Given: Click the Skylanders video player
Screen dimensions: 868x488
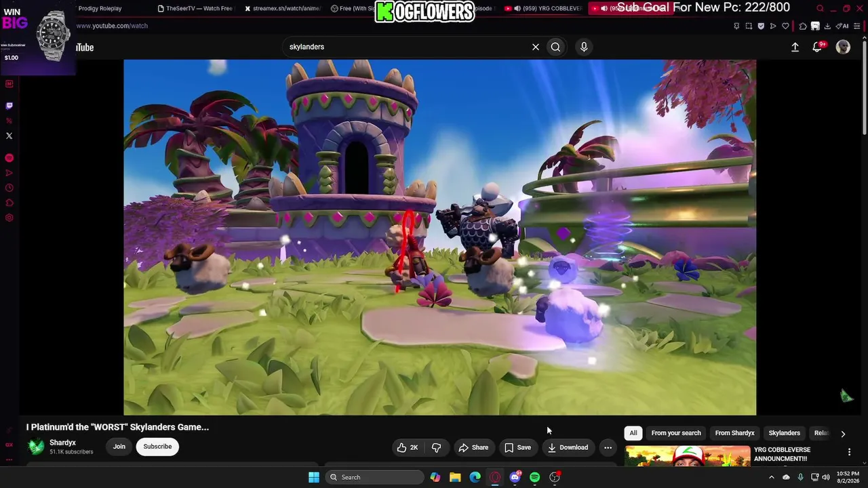Looking at the screenshot, I should (439, 237).
